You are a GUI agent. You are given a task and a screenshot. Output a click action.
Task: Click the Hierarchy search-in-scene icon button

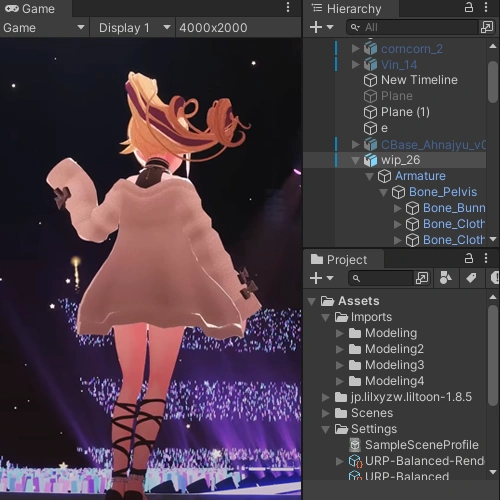(x=487, y=27)
